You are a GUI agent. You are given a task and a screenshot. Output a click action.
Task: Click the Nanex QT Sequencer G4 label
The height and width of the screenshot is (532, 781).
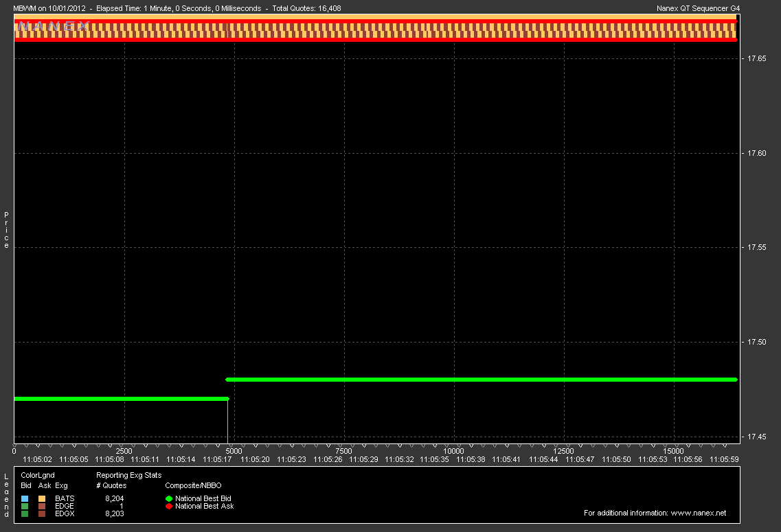tap(699, 8)
